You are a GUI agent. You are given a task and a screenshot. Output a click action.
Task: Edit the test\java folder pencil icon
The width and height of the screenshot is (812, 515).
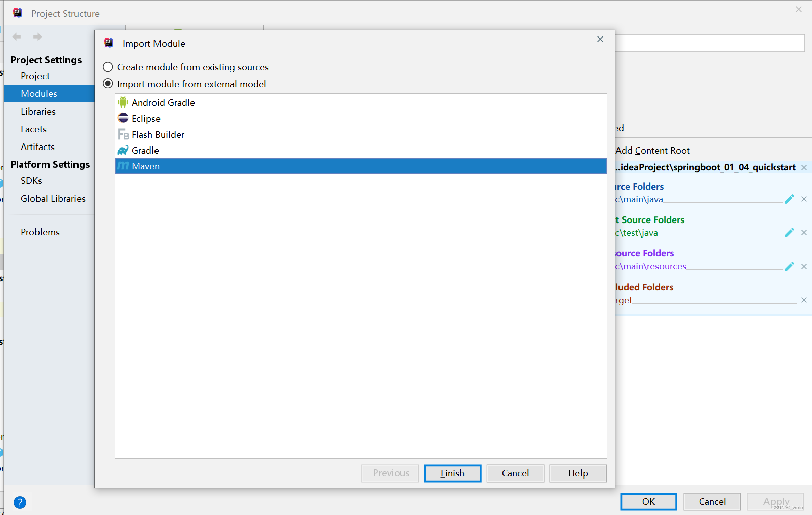(789, 233)
